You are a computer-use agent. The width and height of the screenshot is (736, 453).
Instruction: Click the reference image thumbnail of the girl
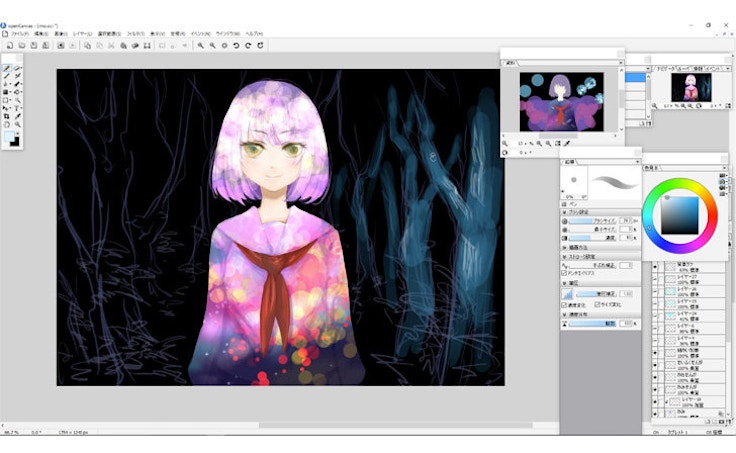pyautogui.click(x=560, y=102)
